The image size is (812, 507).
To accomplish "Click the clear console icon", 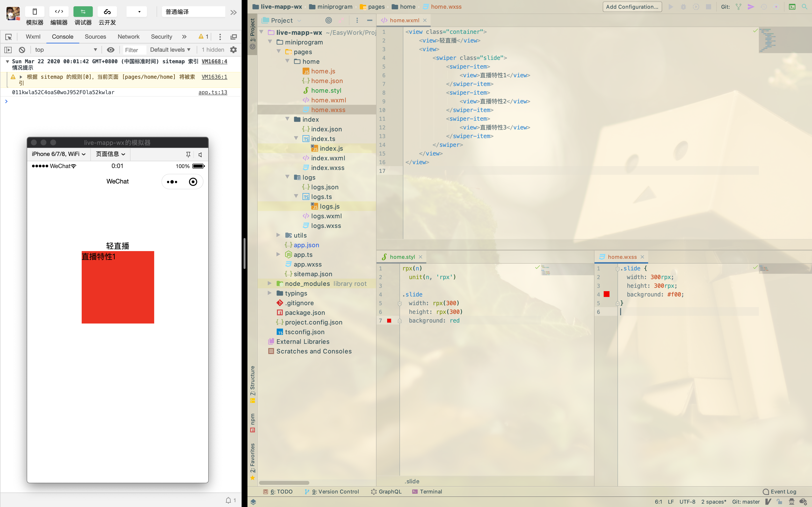I will [x=22, y=50].
